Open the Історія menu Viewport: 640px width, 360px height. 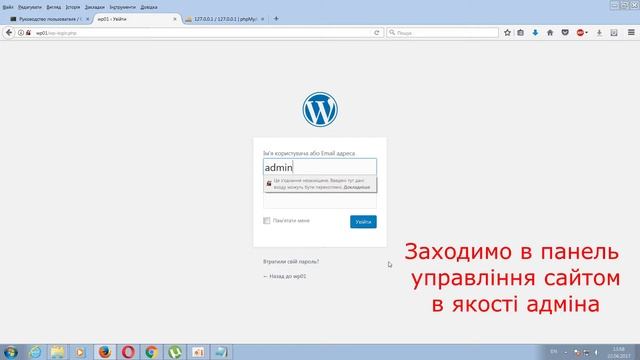click(73, 7)
